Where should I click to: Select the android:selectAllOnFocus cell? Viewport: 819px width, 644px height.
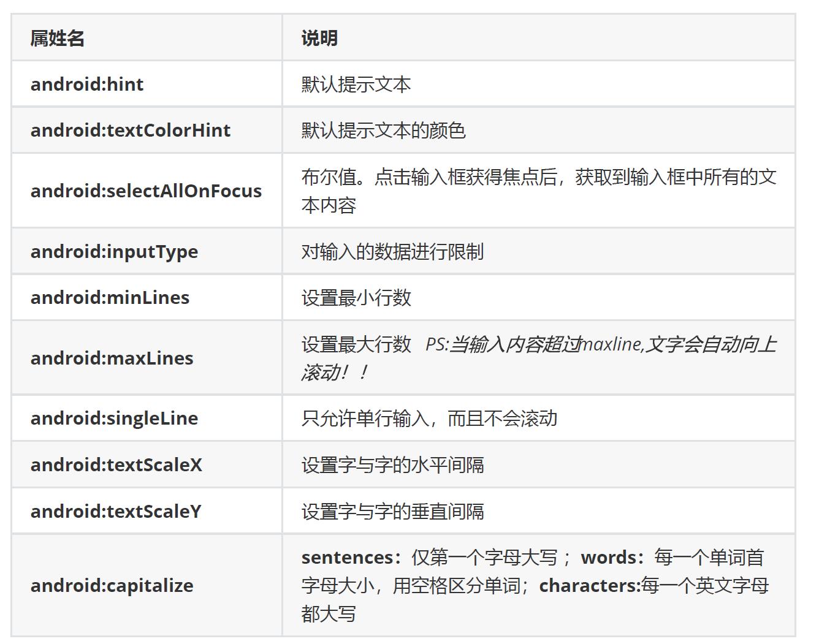pyautogui.click(x=147, y=190)
